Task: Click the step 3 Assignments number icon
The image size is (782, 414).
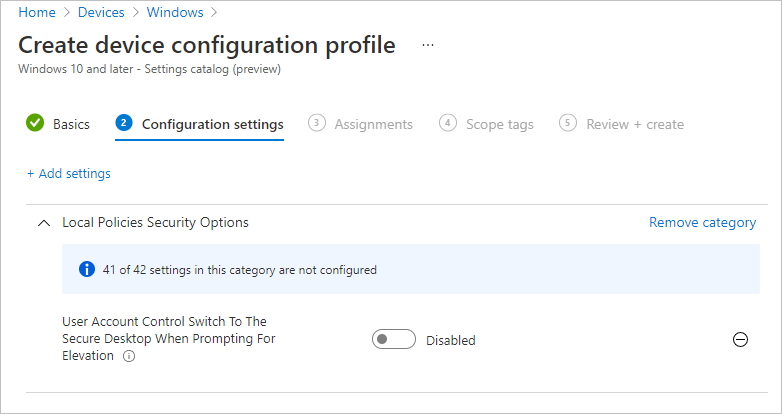Action: coord(317,123)
